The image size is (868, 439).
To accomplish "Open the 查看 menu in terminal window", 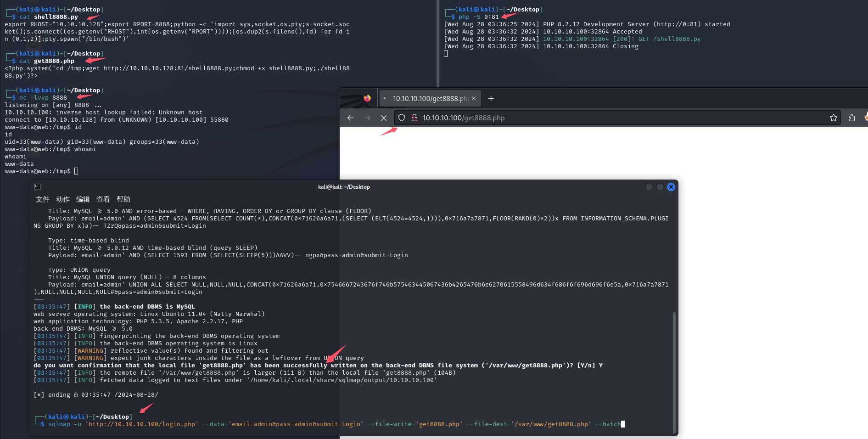I will pyautogui.click(x=103, y=199).
